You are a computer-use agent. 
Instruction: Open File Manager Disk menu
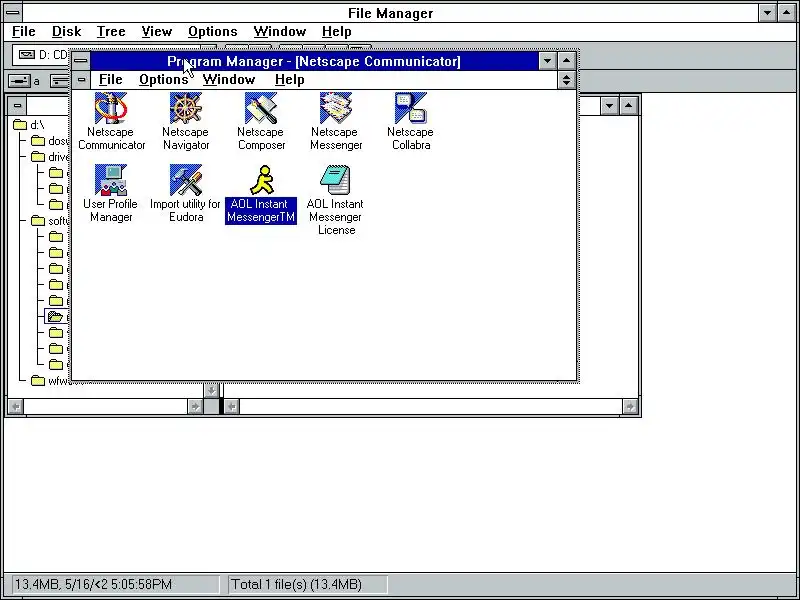[66, 32]
